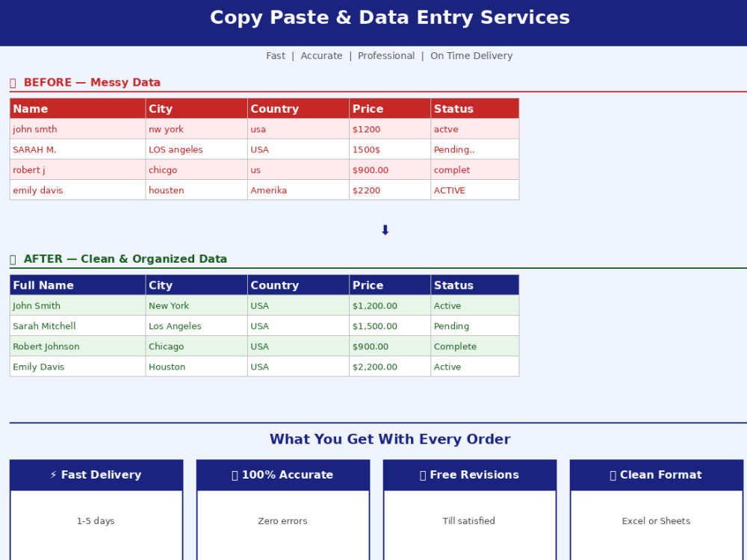747x560 pixels.
Task: Select the '1500$' price cell
Action: [390, 149]
